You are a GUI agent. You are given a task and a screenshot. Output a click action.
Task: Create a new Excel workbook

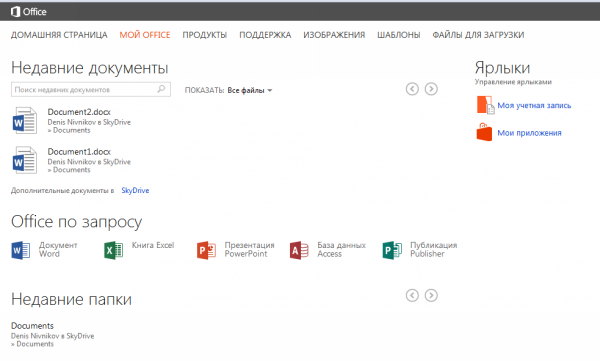[139, 250]
